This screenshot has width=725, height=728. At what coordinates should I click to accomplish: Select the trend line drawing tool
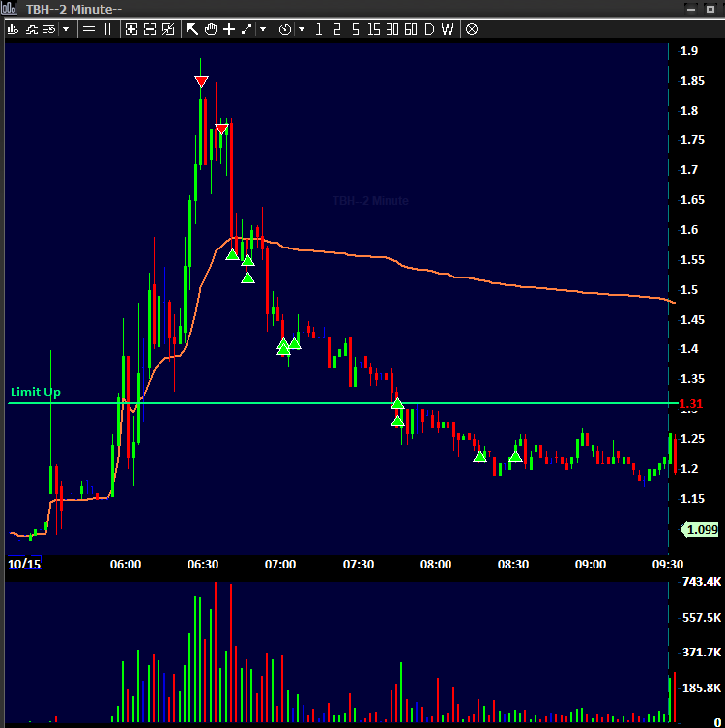[x=246, y=30]
